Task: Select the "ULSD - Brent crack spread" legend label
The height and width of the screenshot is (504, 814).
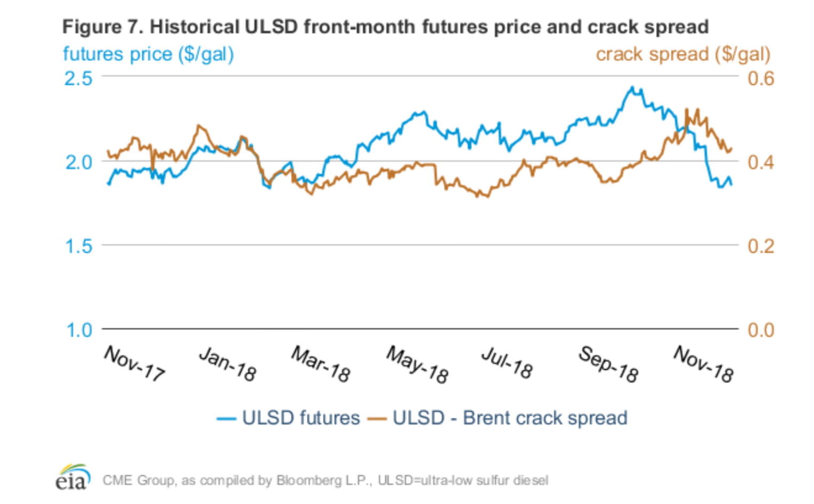Action: tap(510, 418)
